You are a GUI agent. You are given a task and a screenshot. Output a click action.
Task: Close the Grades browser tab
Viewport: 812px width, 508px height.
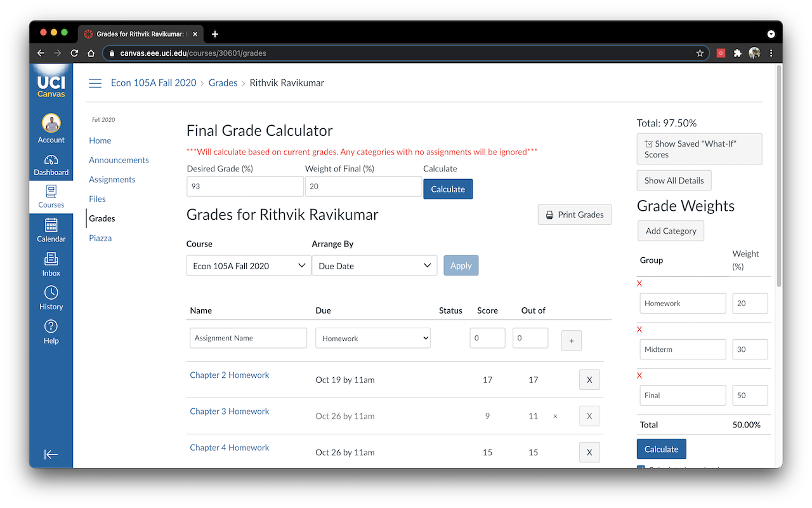tap(195, 34)
